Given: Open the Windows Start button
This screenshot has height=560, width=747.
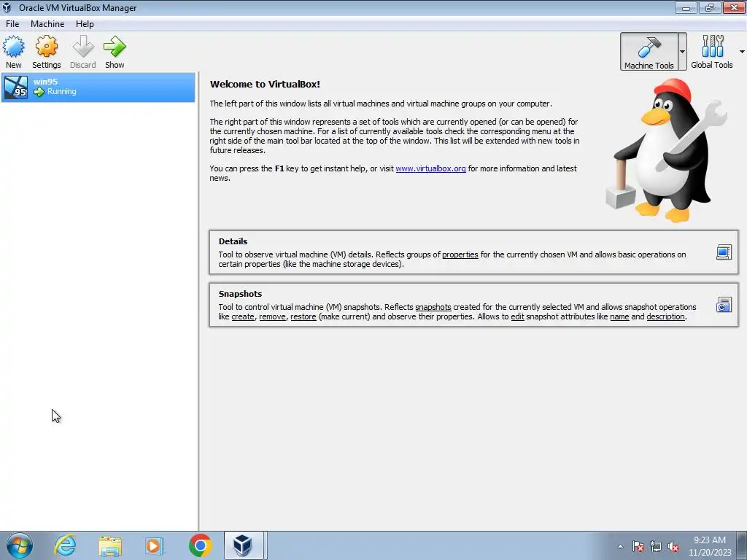Looking at the screenshot, I should click(20, 545).
